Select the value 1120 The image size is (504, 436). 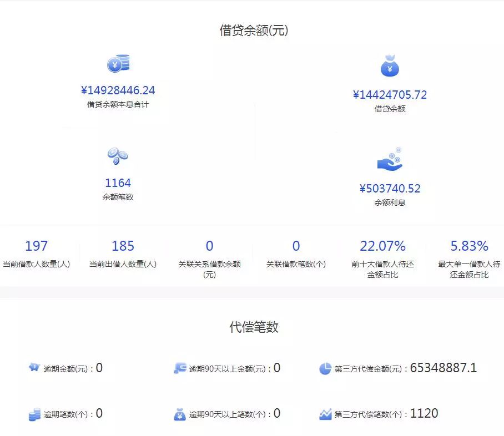(424, 413)
